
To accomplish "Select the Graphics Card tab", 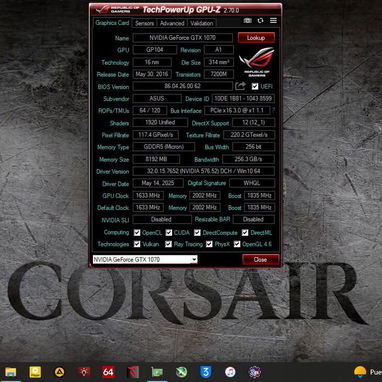I will pyautogui.click(x=112, y=23).
